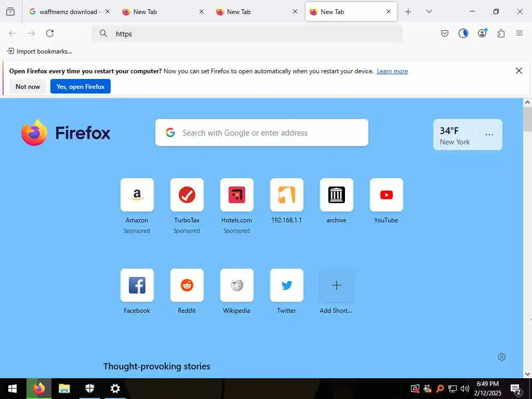Open the Reddit shortcut tile
The width and height of the screenshot is (532, 399).
[x=187, y=285]
